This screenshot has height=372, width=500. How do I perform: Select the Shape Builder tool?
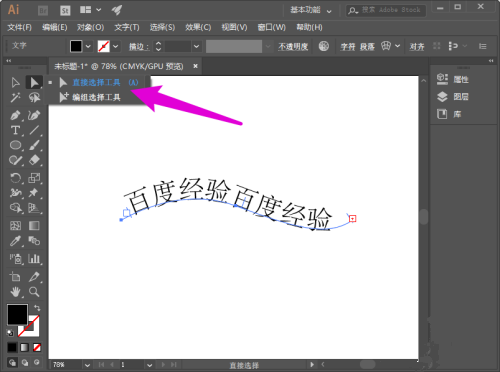pyautogui.click(x=15, y=208)
